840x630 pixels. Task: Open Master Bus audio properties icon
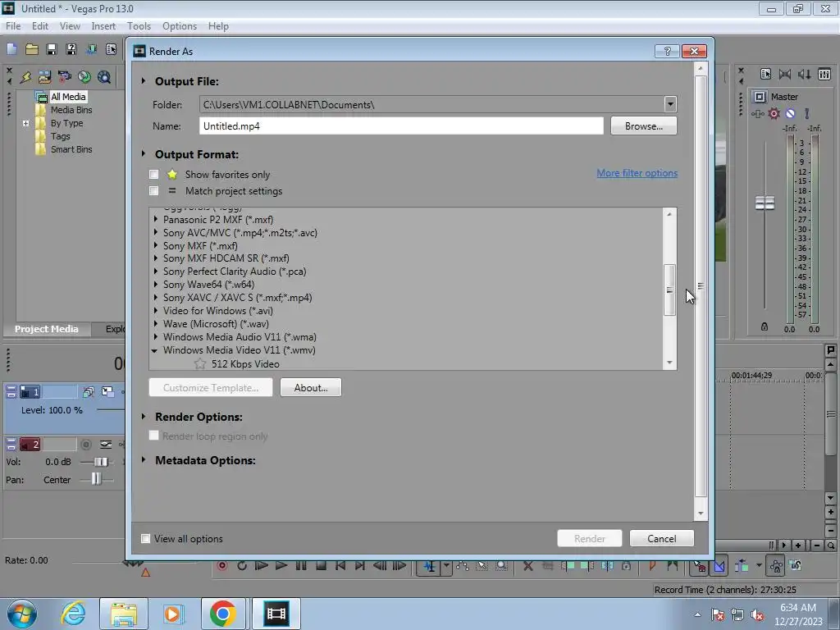[765, 74]
